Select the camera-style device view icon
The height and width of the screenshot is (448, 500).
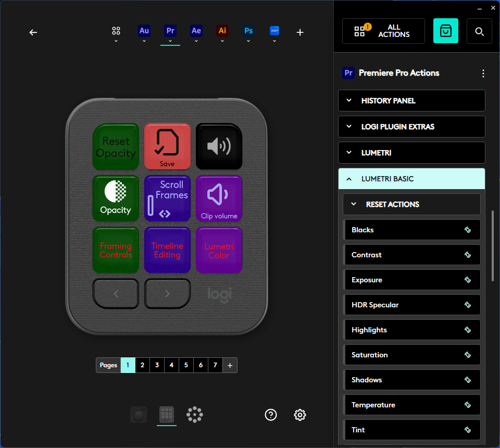coord(139,415)
